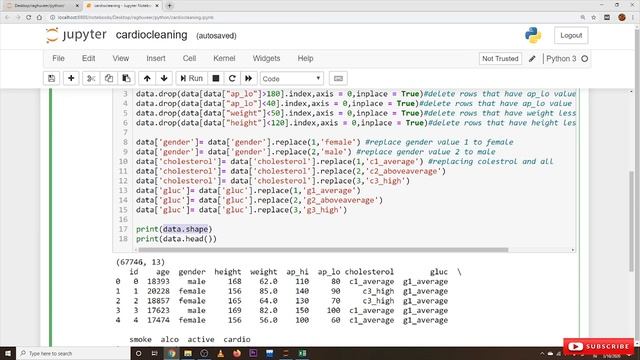Viewport: 640px width, 360px height.
Task: Restart the kernel with the circular arrow icon
Action: tap(232, 78)
